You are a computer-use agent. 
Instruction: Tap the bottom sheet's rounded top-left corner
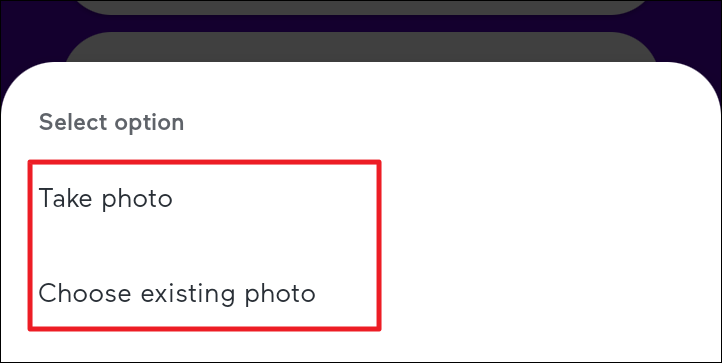coord(18,81)
